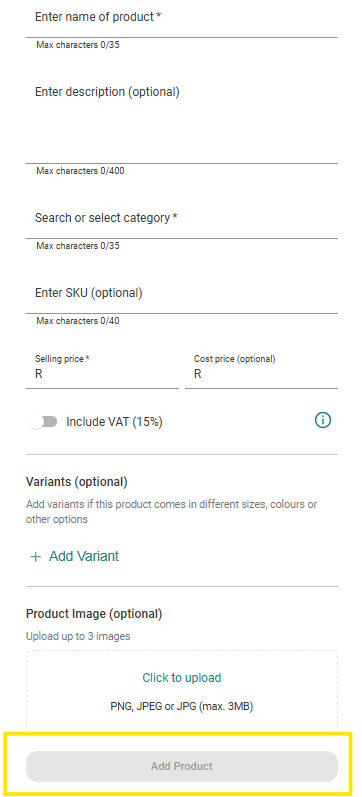
Task: Click the Product Image (optional) heading
Action: tap(94, 614)
